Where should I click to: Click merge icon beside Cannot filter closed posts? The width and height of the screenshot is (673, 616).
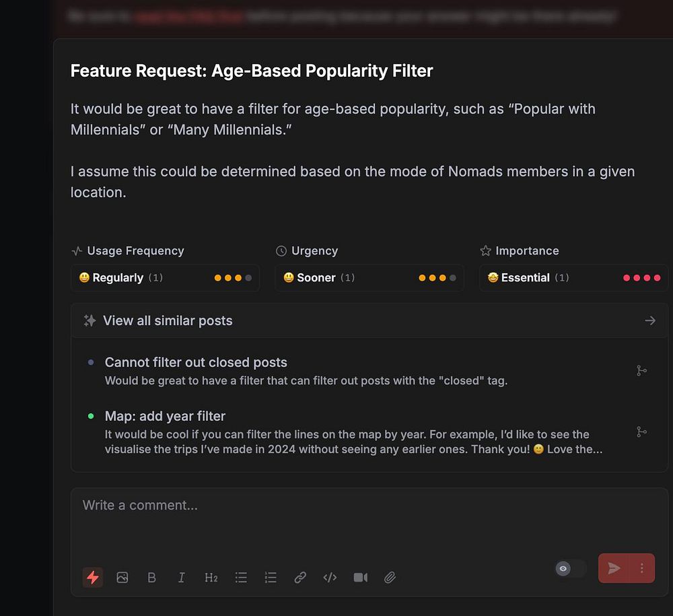pos(641,370)
